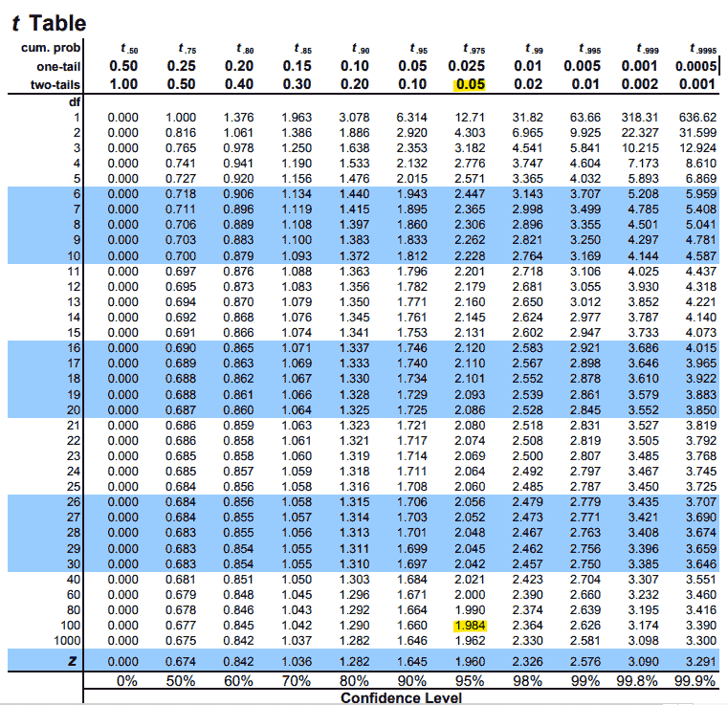The height and width of the screenshot is (705, 728).
Task: Click value 2.015 in df 5 row
Action: pyautogui.click(x=411, y=179)
